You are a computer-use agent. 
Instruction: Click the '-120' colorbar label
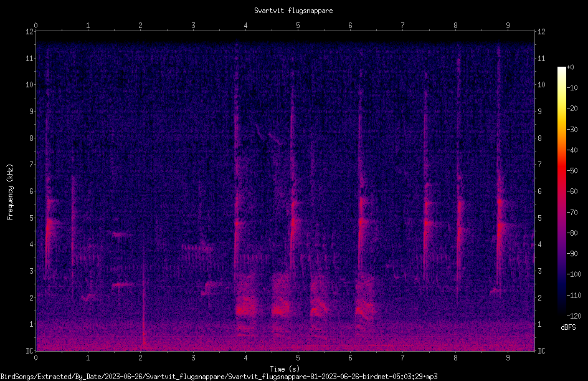[574, 316]
